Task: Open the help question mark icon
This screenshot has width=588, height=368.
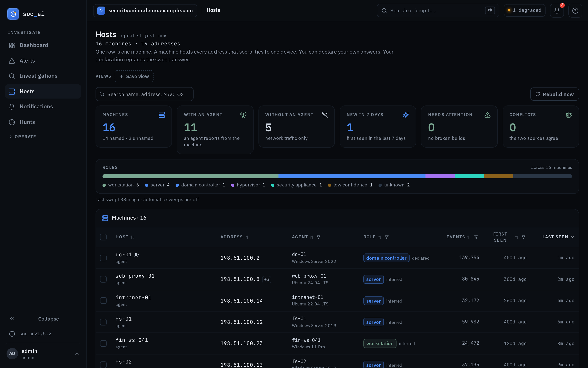Action: 575,10
